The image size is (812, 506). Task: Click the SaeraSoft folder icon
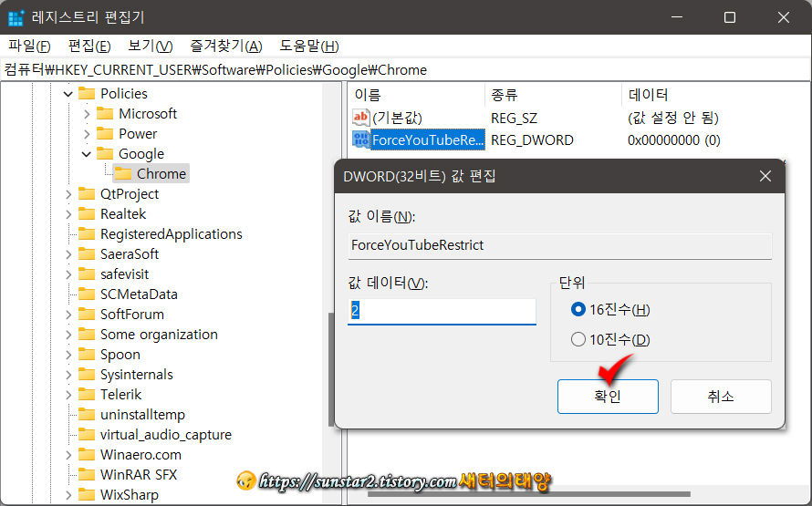tap(87, 254)
